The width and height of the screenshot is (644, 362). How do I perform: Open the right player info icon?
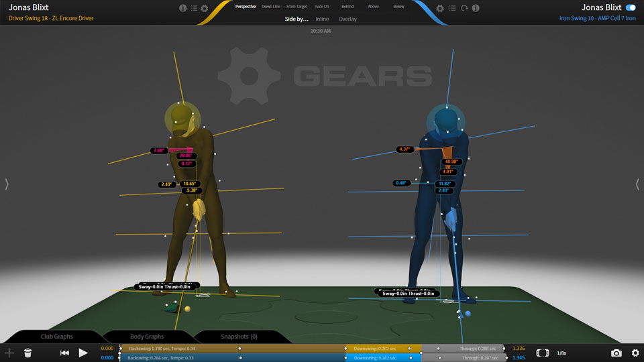476,8
